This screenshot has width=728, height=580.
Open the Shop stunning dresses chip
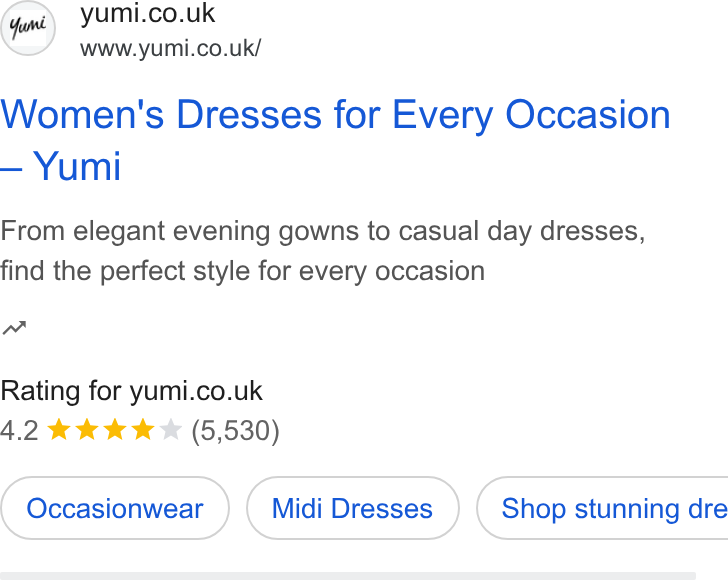pyautogui.click(x=602, y=508)
